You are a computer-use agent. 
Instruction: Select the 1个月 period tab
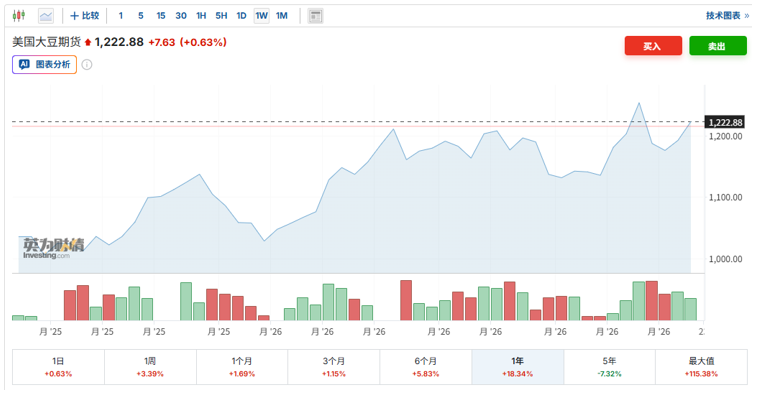[242, 367]
